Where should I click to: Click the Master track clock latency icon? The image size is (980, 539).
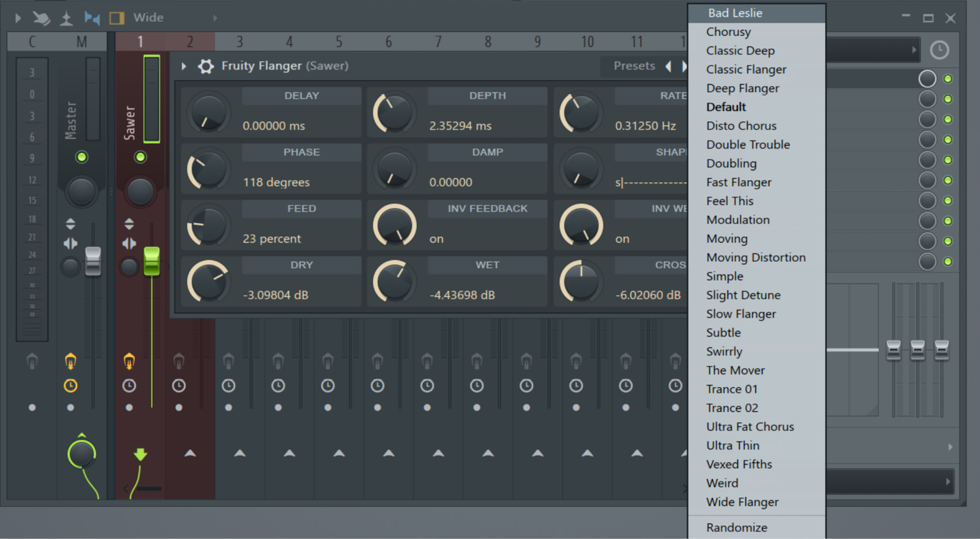click(70, 386)
